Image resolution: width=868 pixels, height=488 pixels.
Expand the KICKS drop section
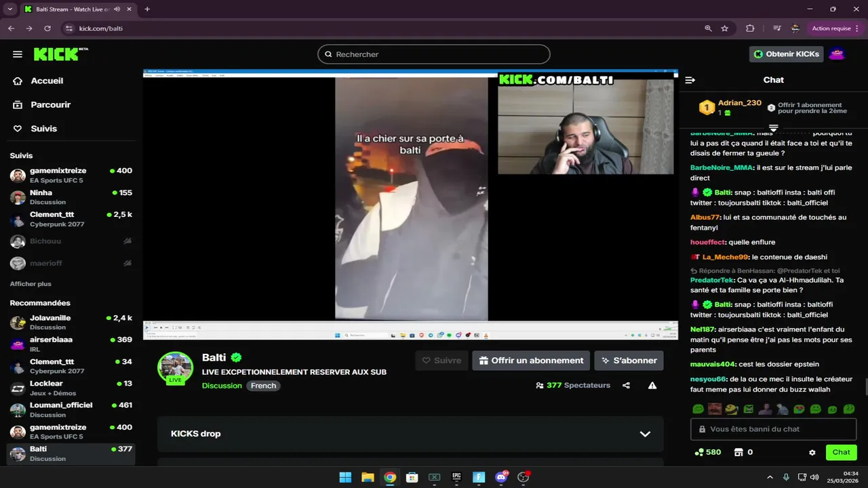click(x=410, y=434)
